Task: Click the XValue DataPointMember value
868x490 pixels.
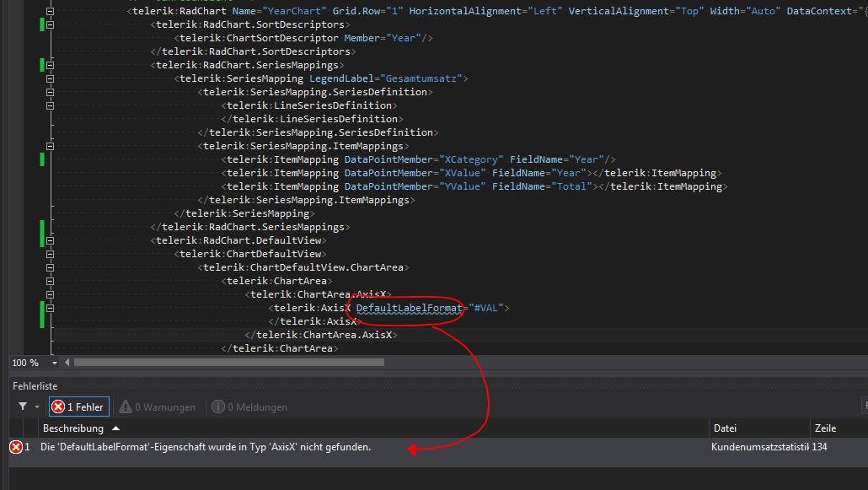Action: pos(463,173)
